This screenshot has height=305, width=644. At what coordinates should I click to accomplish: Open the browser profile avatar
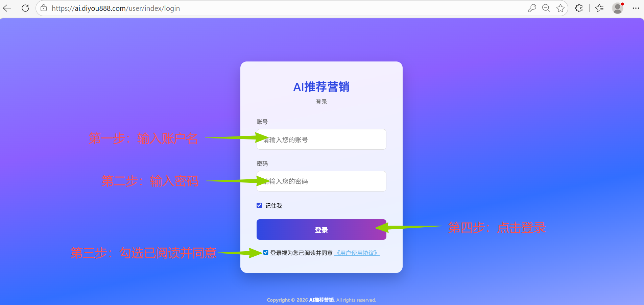pos(618,8)
